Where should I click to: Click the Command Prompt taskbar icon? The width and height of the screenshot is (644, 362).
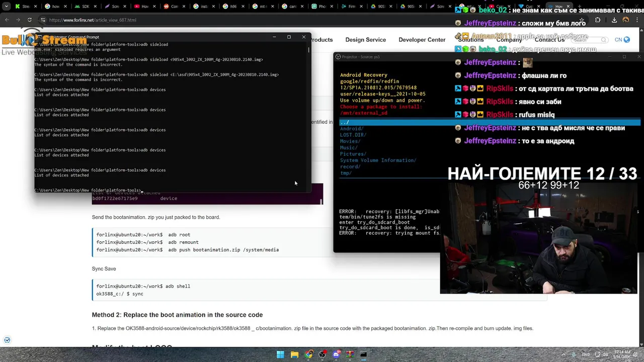click(x=363, y=354)
